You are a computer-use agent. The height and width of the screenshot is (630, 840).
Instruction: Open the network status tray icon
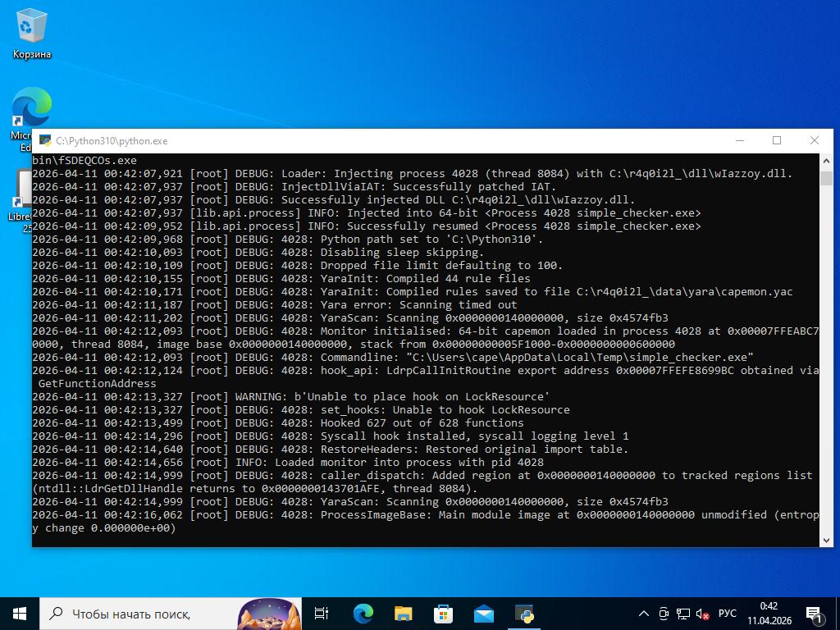point(682,614)
